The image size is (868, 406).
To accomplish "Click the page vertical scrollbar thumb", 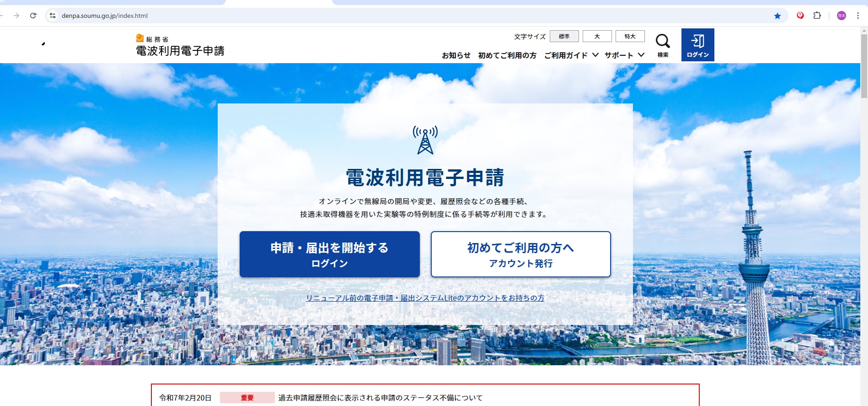I will pyautogui.click(x=864, y=66).
